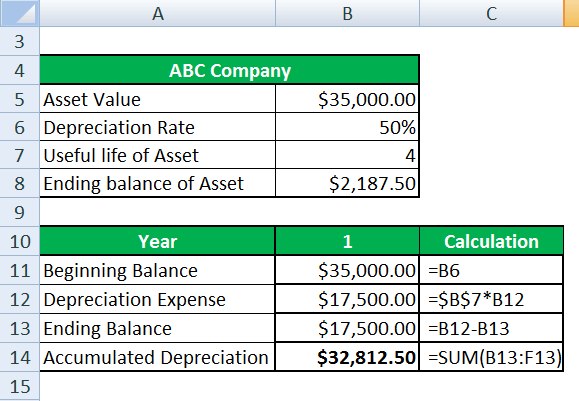Viewport: 579px width, 401px height.
Task: Click the Year header cell
Action: point(157,241)
